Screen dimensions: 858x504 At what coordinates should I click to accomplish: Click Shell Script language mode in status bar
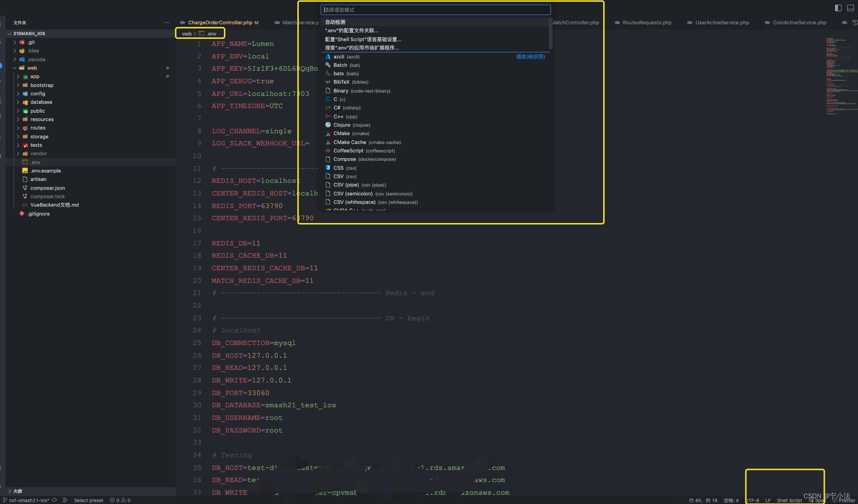(x=789, y=500)
